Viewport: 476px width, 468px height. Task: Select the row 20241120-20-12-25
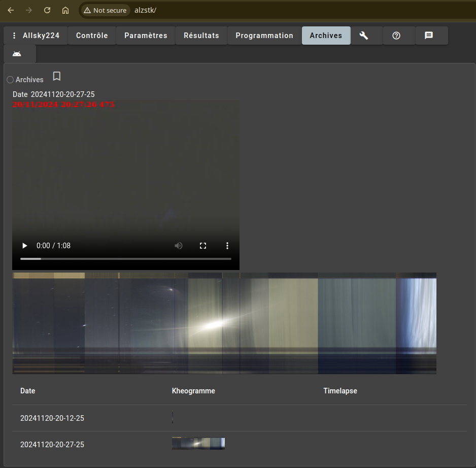[239, 418]
